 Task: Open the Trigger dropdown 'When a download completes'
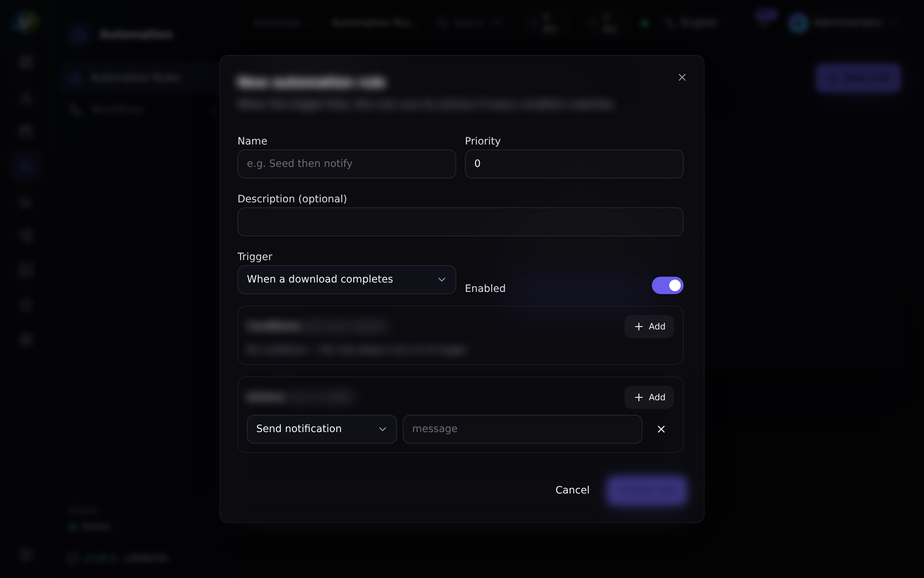pyautogui.click(x=347, y=280)
